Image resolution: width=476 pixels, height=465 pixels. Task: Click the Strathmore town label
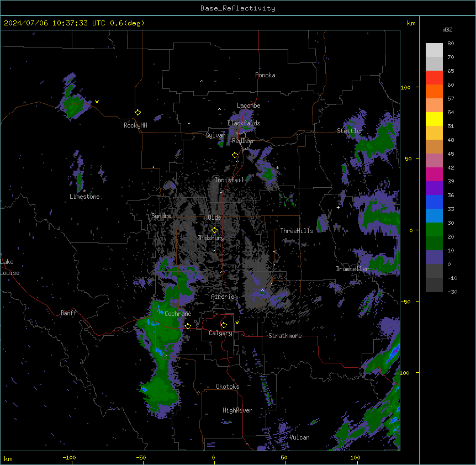coord(285,336)
